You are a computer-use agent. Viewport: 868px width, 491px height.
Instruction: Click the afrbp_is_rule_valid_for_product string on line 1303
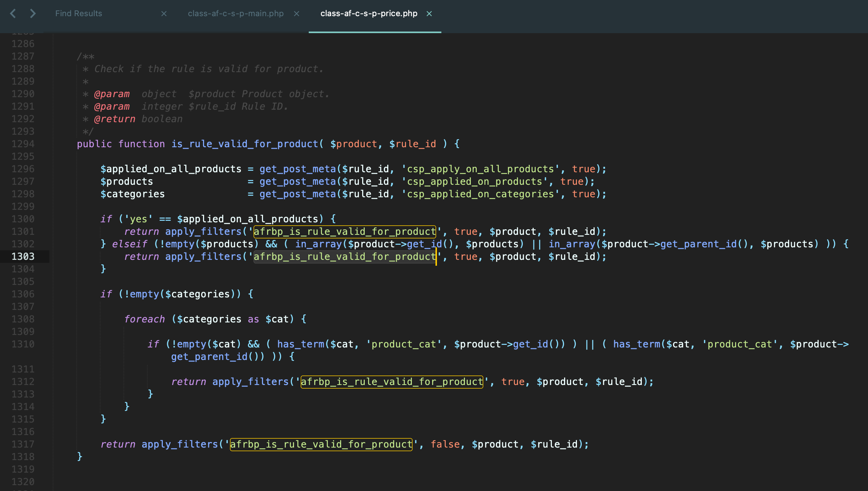pos(344,257)
